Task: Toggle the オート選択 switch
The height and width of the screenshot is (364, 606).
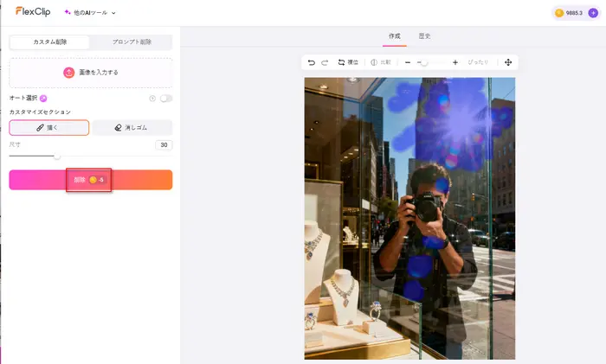Action: (x=165, y=99)
